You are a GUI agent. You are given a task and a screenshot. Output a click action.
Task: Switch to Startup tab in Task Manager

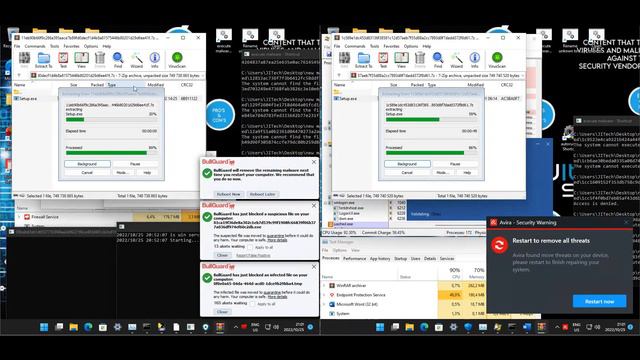[400, 258]
